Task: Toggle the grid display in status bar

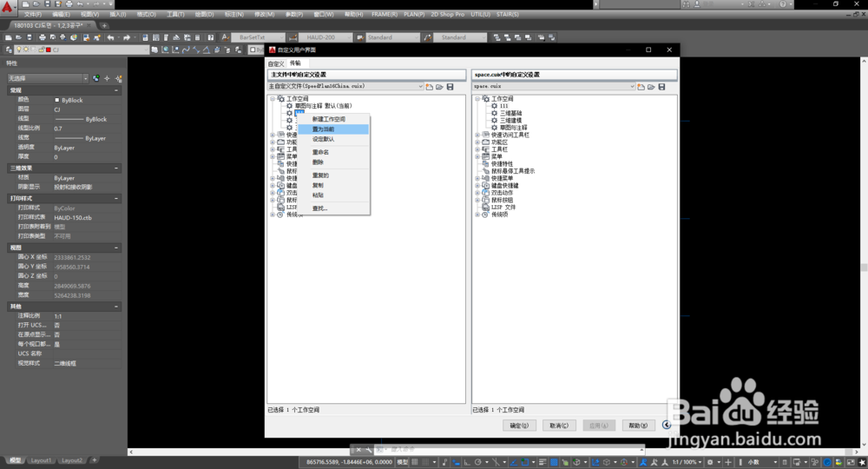Action: (x=415, y=462)
